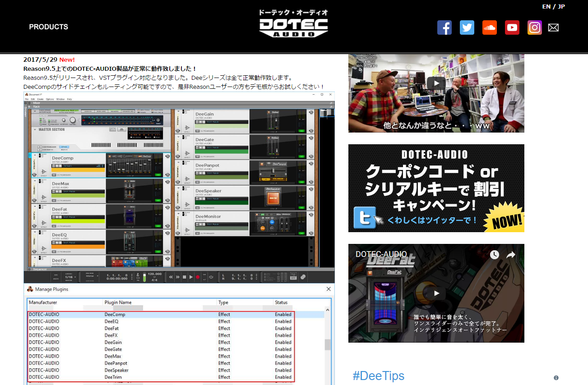Viewport: 588px width, 385px height.
Task: Click the Manage Plugins dialog icon
Action: (30, 289)
